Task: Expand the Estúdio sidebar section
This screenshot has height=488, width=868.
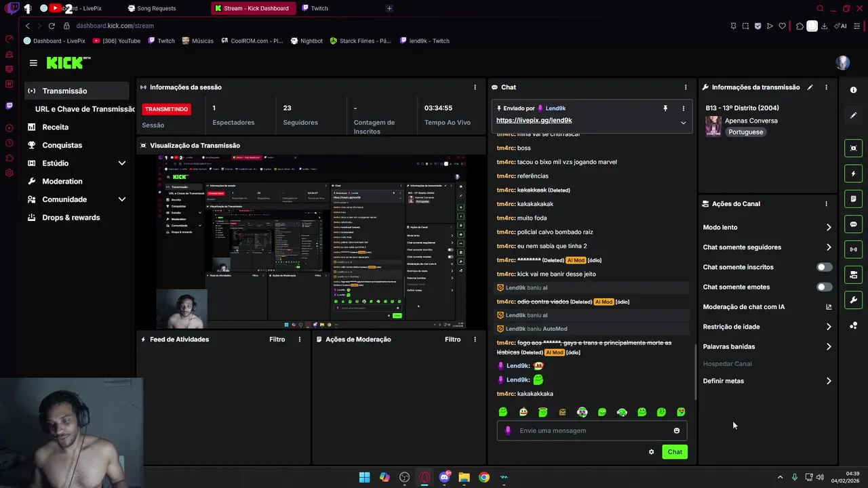Action: pos(122,163)
